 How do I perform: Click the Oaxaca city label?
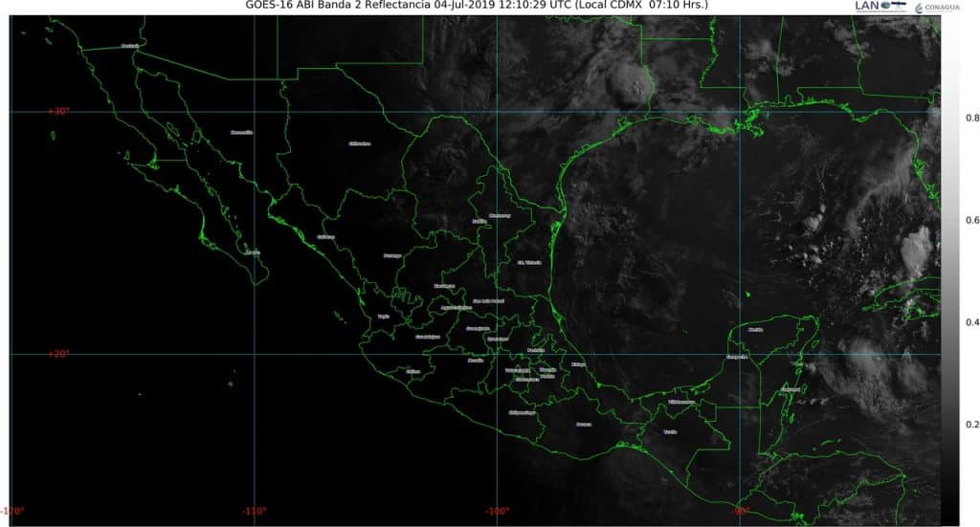tap(584, 424)
